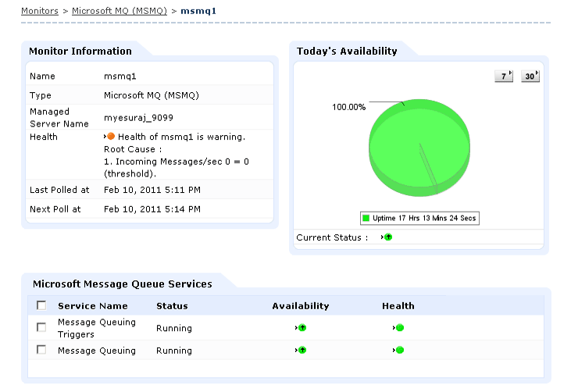Screen dimensions: 571x392
Task: Click the Next Poll time Feb 10, 2011 5:14 PM
Action: pos(152,209)
